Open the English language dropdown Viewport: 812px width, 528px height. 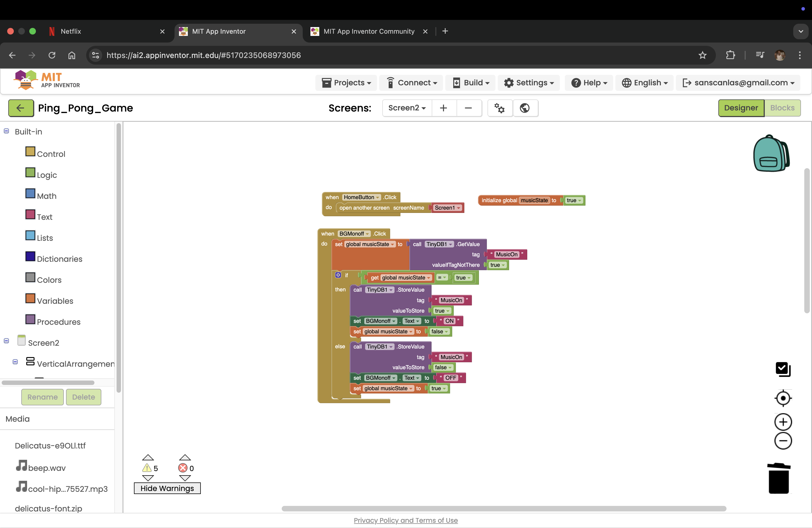pyautogui.click(x=644, y=83)
